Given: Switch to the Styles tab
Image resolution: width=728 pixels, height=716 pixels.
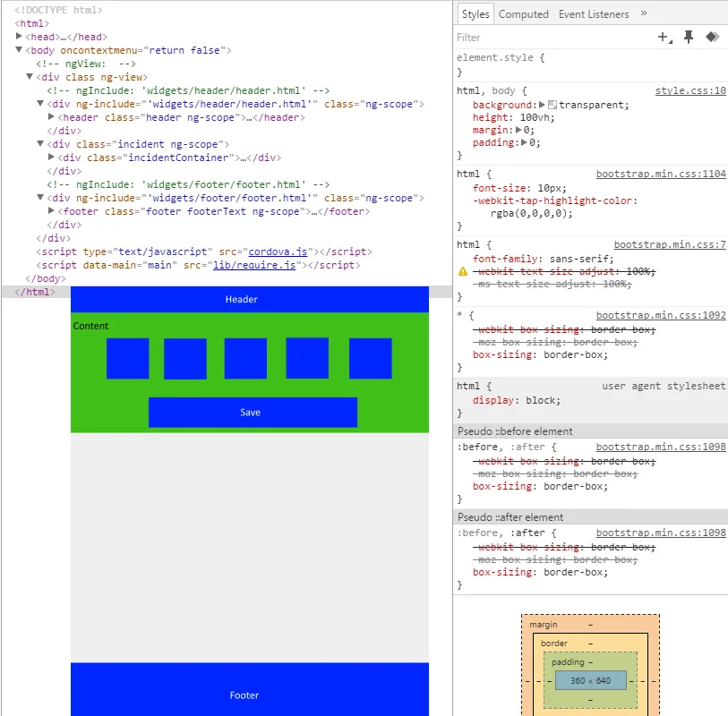Looking at the screenshot, I should [x=475, y=14].
